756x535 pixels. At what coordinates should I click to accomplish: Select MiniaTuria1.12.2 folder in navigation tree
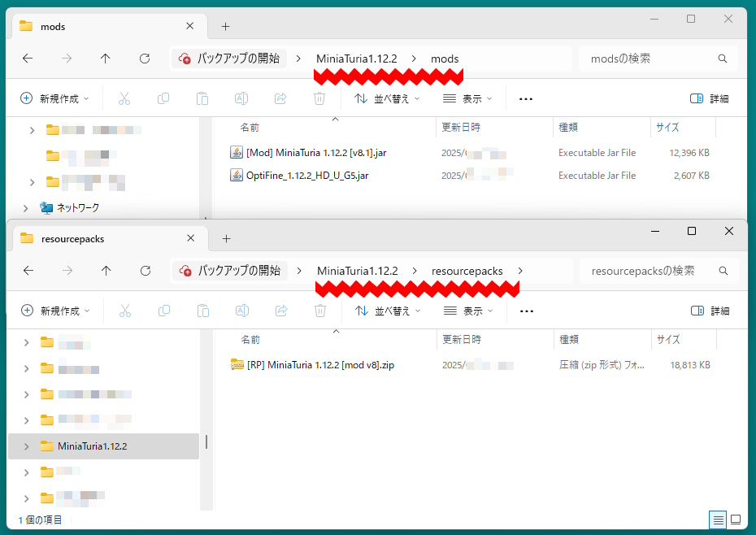coord(103,446)
